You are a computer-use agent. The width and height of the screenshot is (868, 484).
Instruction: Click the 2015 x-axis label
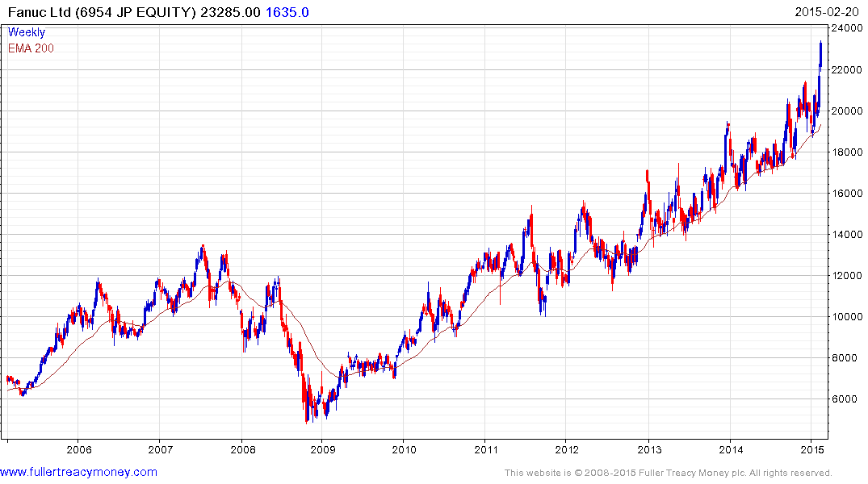(811, 449)
